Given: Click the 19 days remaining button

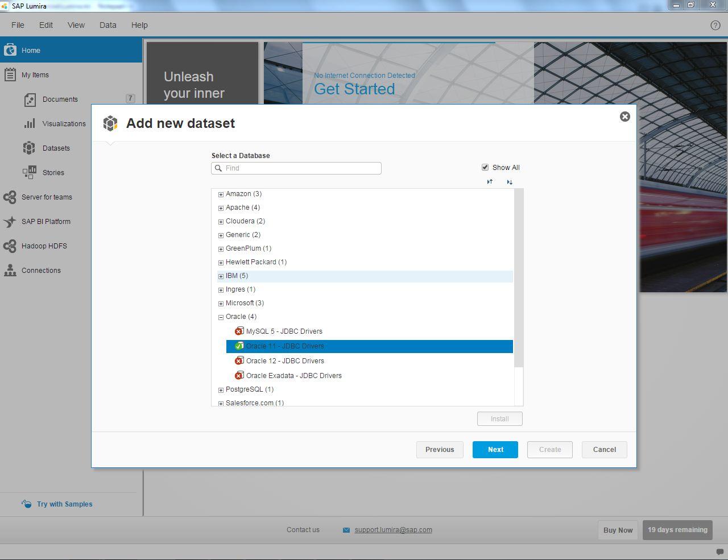Looking at the screenshot, I should [x=677, y=530].
